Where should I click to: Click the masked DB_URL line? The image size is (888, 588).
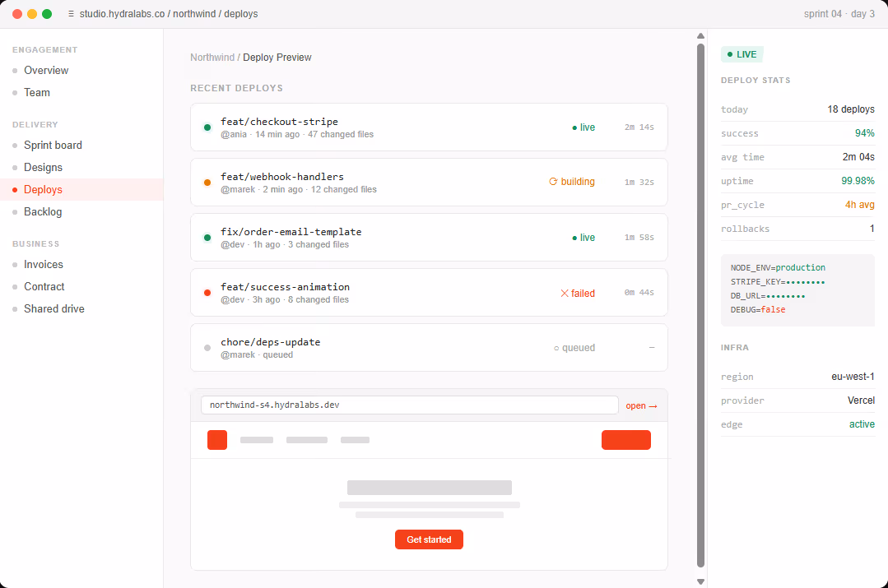click(767, 296)
